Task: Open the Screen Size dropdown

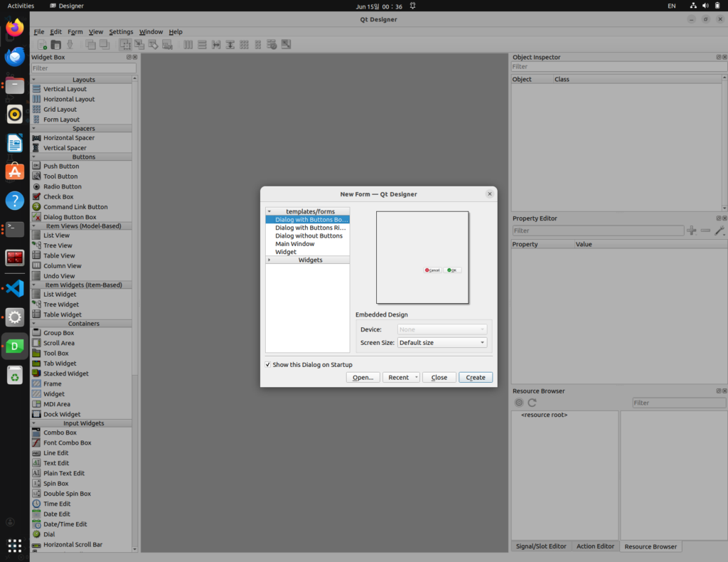Action: click(x=442, y=342)
